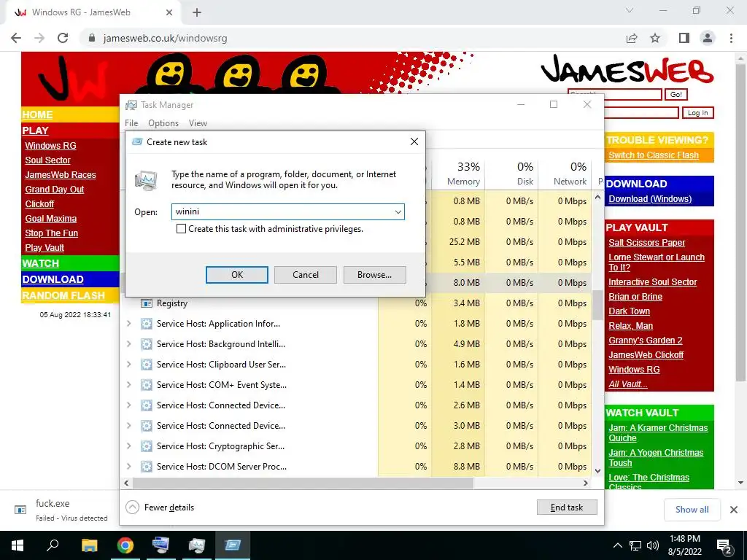Open the Chrome three-dot menu
Viewport: 747px width, 560px height.
(731, 38)
